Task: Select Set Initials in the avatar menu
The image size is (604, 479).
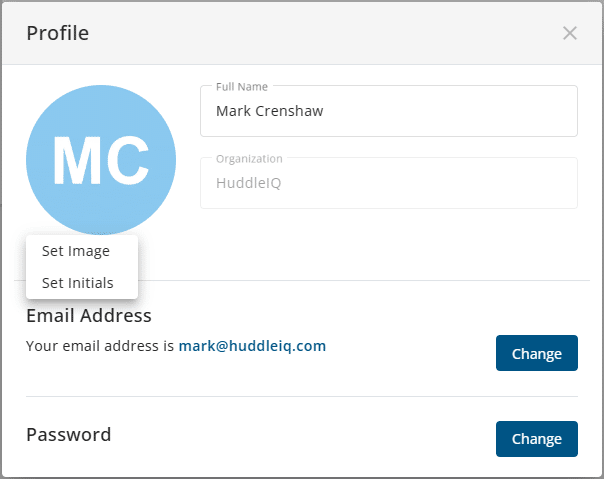Action: click(78, 283)
